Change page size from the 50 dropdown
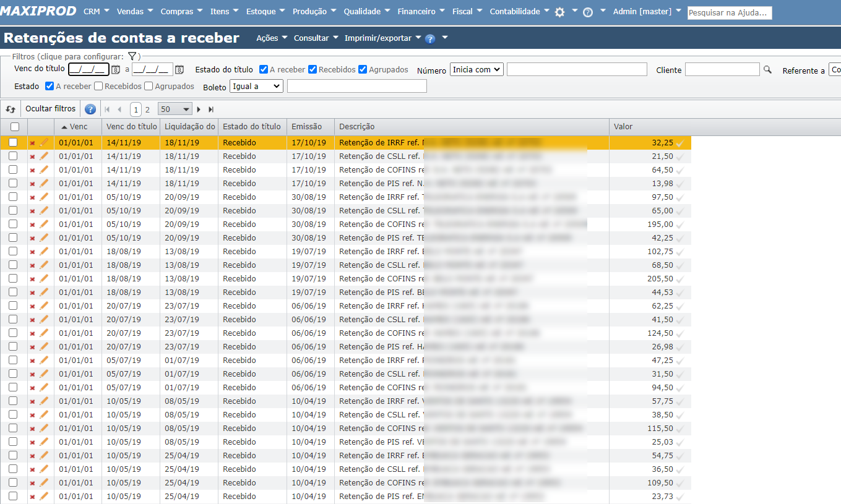This screenshot has width=841, height=504. pos(175,109)
